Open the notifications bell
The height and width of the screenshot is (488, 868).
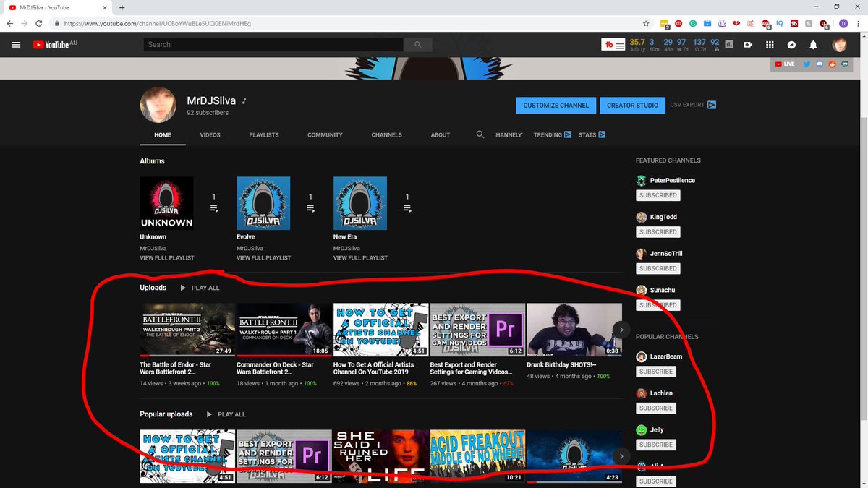813,45
